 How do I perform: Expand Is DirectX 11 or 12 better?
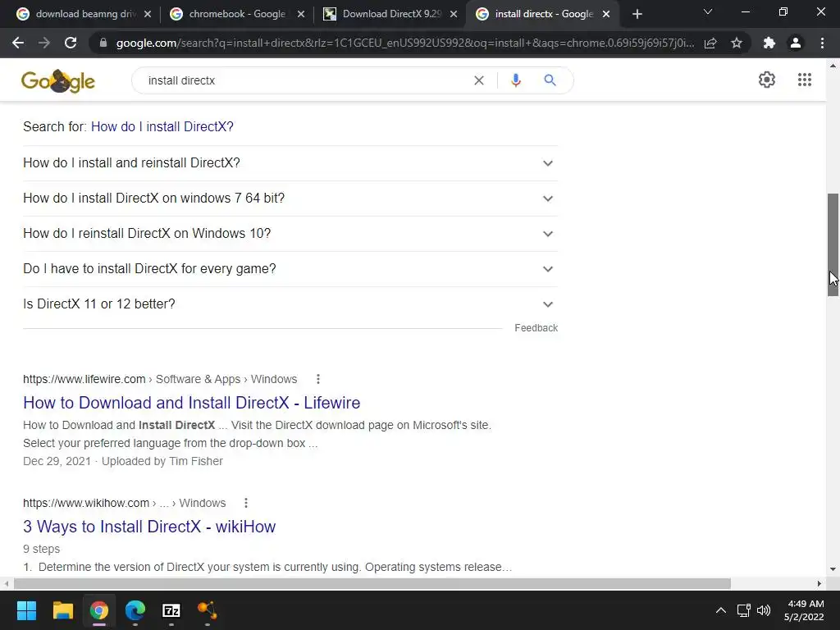point(290,304)
